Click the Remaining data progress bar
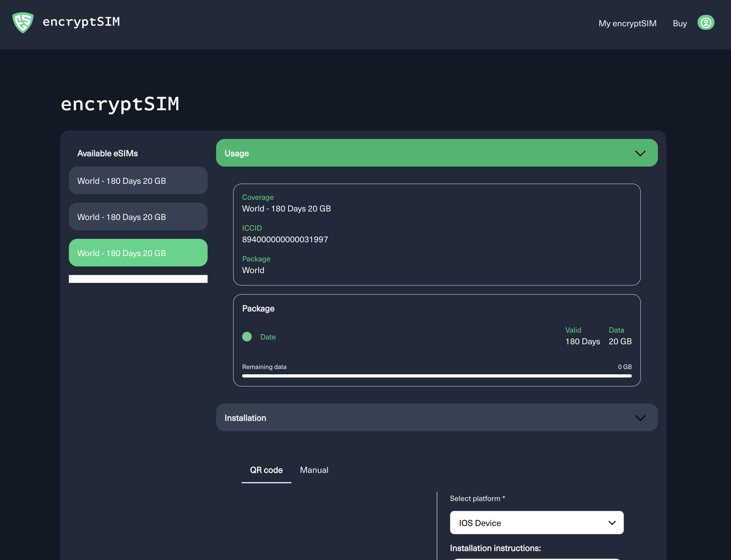Image resolution: width=731 pixels, height=560 pixels. (436, 376)
